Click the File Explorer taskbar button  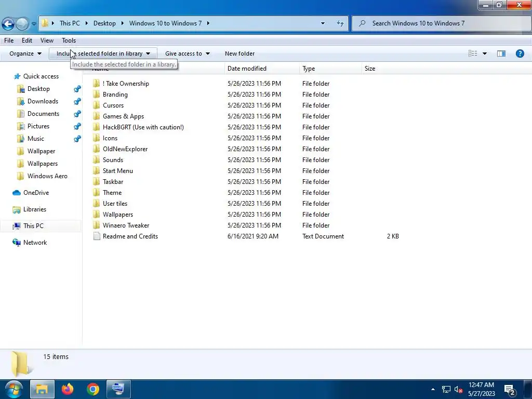click(43, 389)
